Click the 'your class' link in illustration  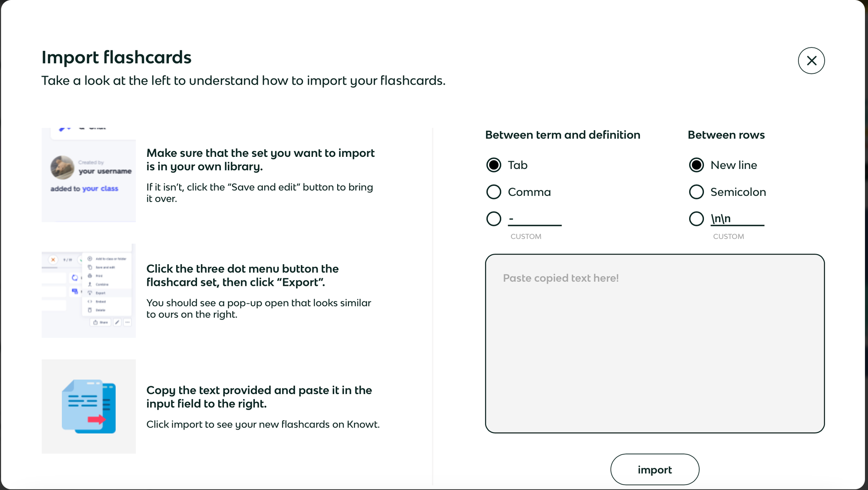click(100, 189)
